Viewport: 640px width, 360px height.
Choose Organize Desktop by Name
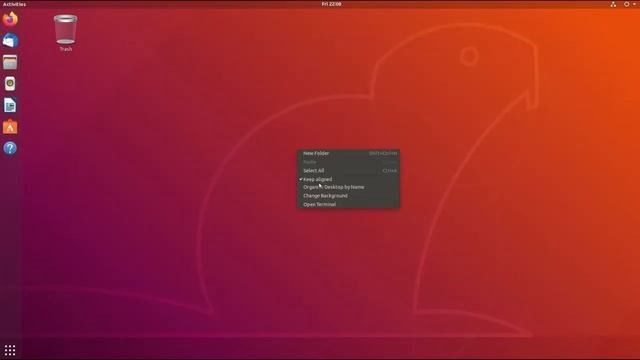[348, 187]
